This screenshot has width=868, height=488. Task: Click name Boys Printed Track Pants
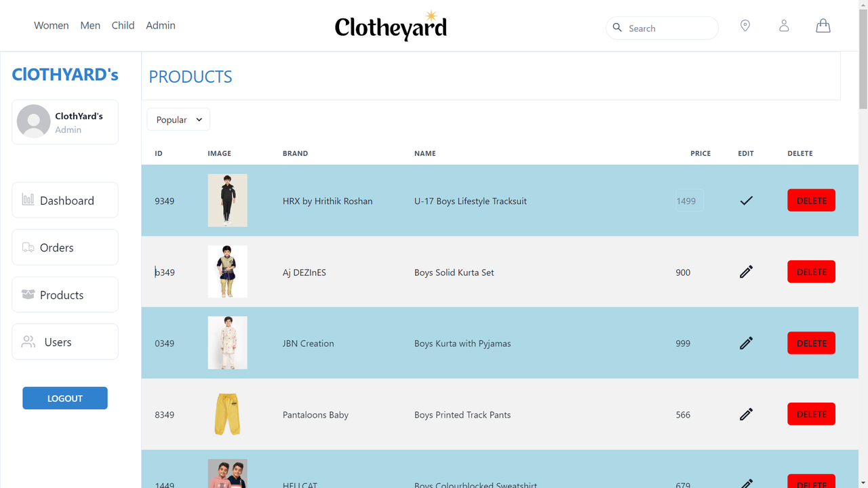pos(462,414)
